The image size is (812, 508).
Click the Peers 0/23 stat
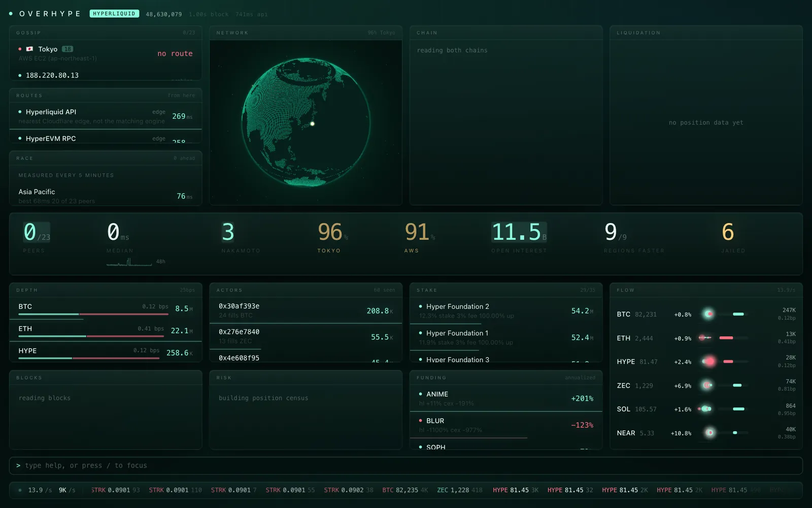click(37, 237)
